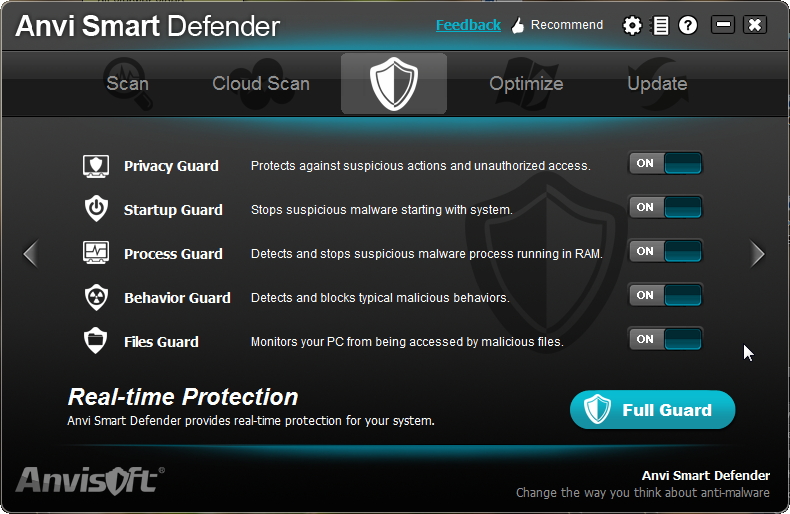Open the Cloud Scan tab
This screenshot has height=514, width=790.
[x=261, y=84]
